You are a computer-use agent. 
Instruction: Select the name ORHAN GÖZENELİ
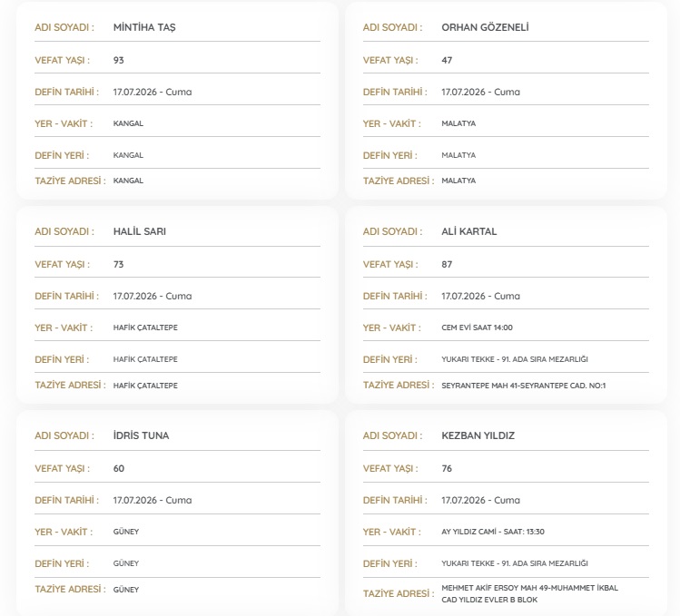(x=485, y=27)
